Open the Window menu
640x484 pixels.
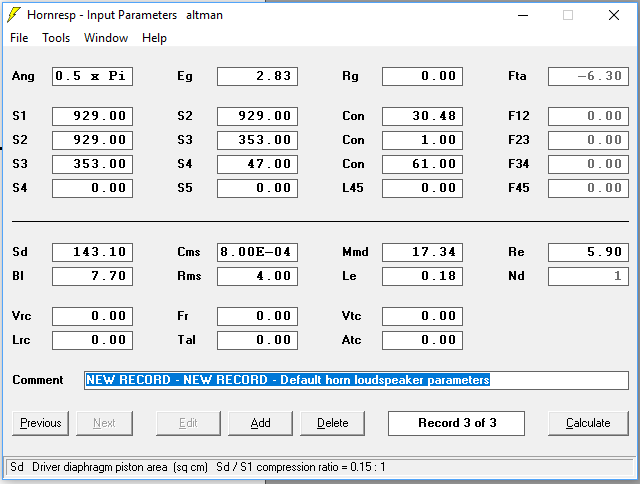click(106, 38)
